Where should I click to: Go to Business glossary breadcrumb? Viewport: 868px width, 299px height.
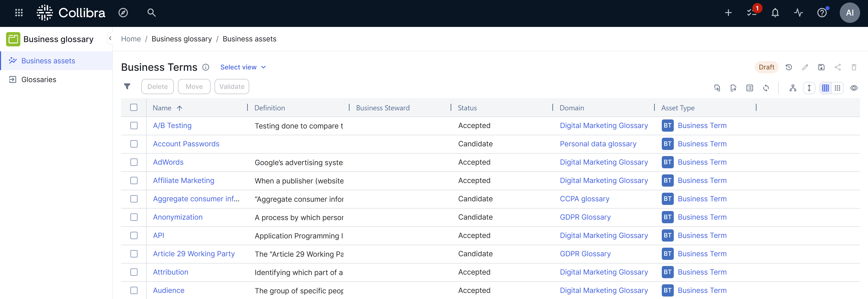182,39
